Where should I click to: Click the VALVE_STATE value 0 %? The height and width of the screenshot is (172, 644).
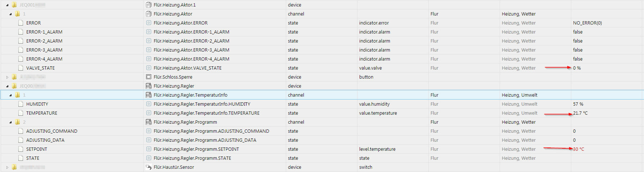pyautogui.click(x=577, y=68)
